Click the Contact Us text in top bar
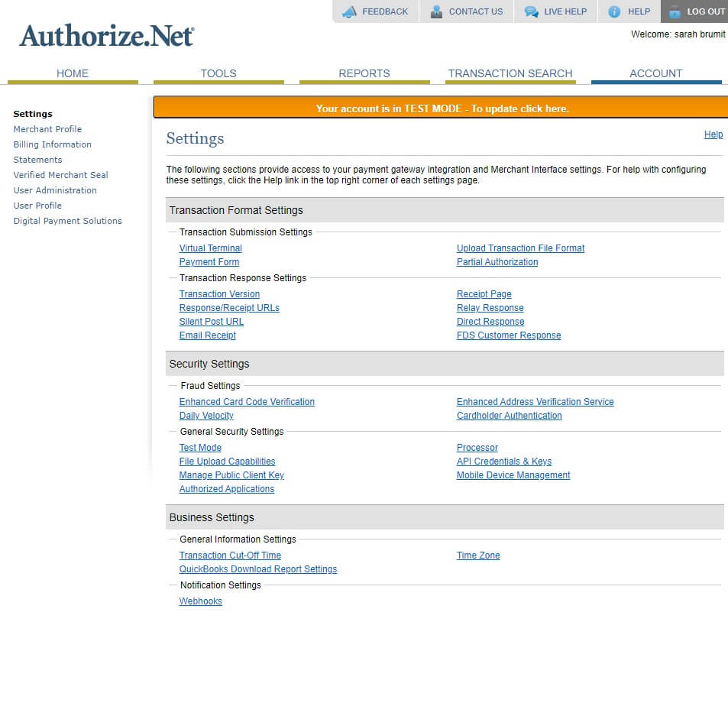The width and height of the screenshot is (728, 703). point(475,11)
